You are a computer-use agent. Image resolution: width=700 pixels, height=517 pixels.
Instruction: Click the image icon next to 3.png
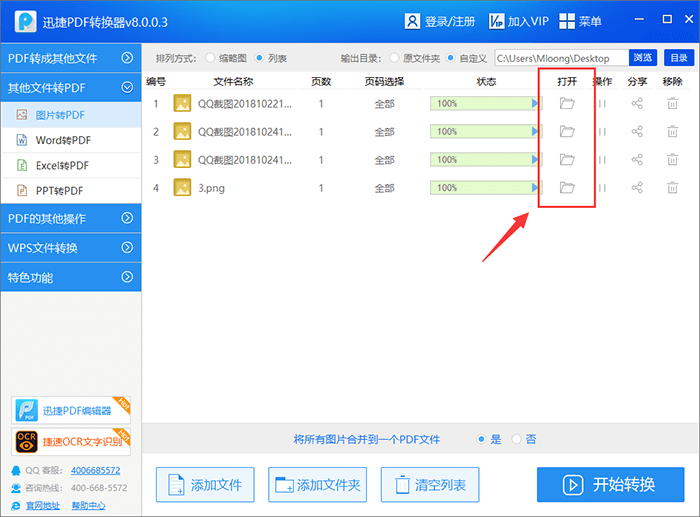point(182,188)
